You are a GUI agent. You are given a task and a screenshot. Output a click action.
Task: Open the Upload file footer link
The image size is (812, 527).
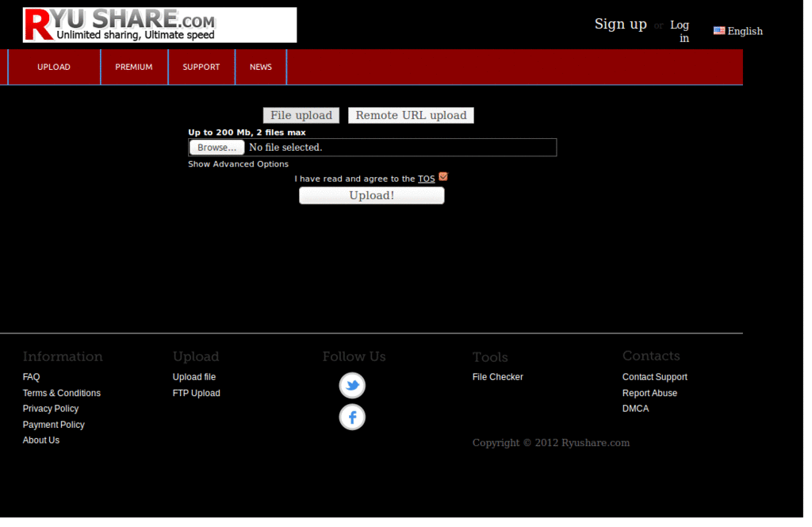coord(194,377)
